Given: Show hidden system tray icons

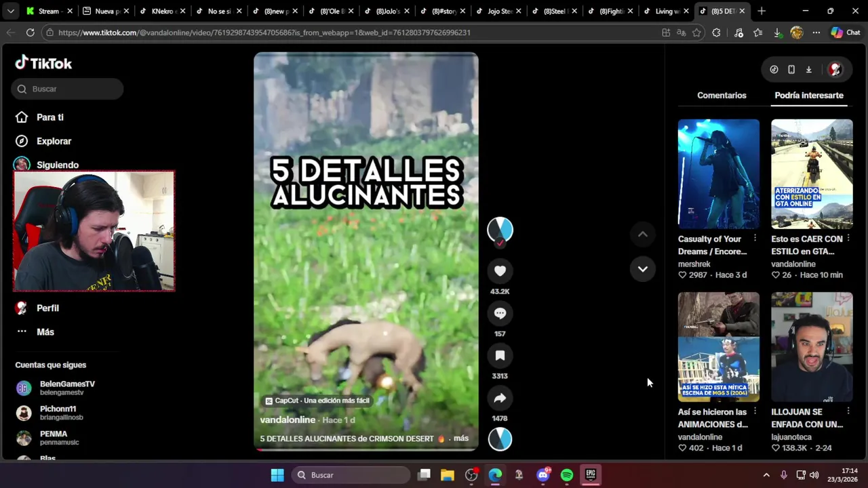Looking at the screenshot, I should 766,475.
